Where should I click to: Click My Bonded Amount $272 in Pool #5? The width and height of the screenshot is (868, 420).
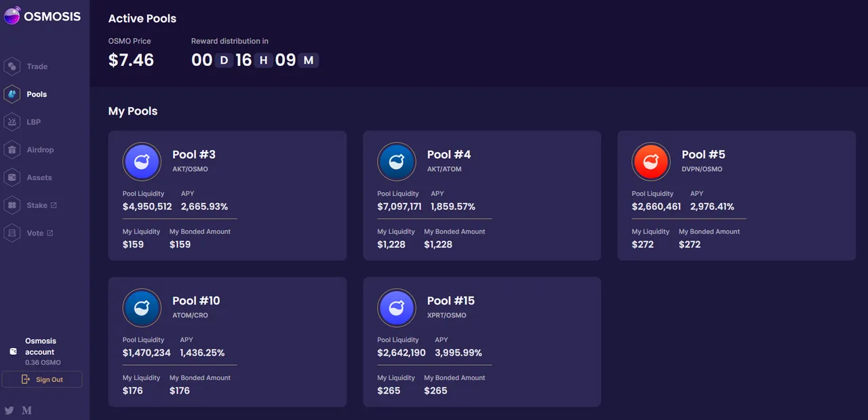pos(690,244)
